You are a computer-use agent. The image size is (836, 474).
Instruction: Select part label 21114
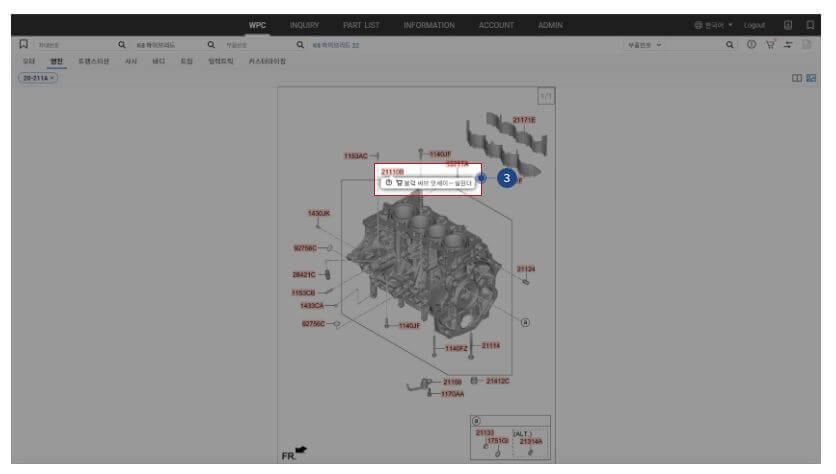tap(491, 346)
